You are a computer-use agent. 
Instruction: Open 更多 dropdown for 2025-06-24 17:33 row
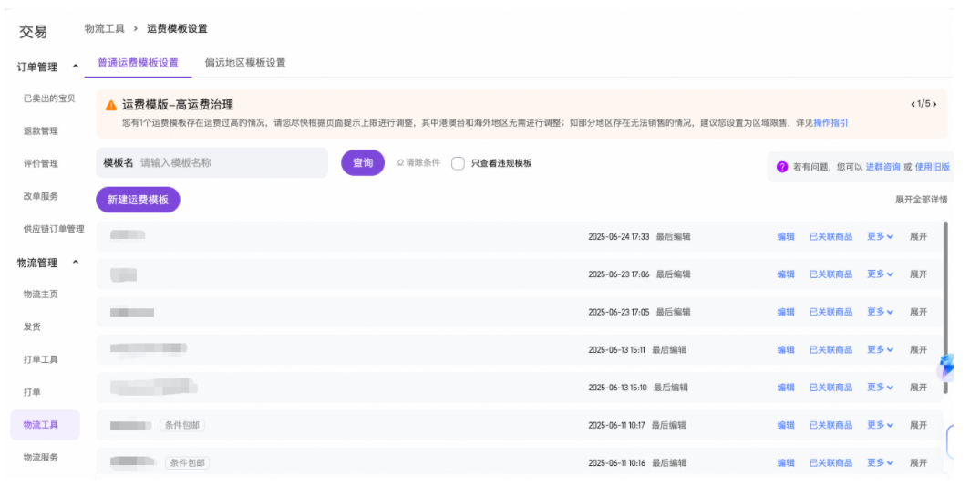(x=880, y=236)
